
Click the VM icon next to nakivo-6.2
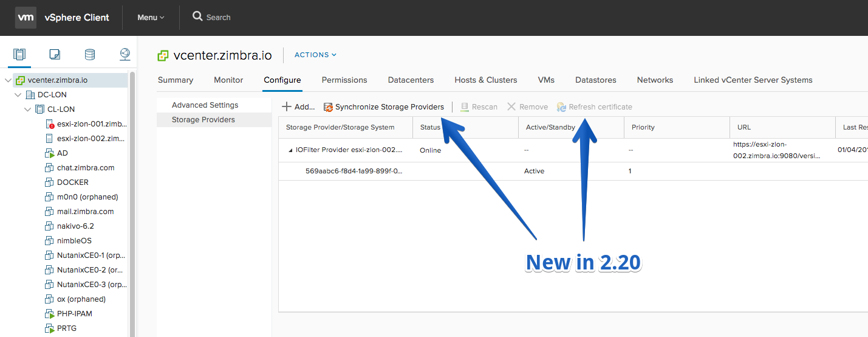pos(50,226)
